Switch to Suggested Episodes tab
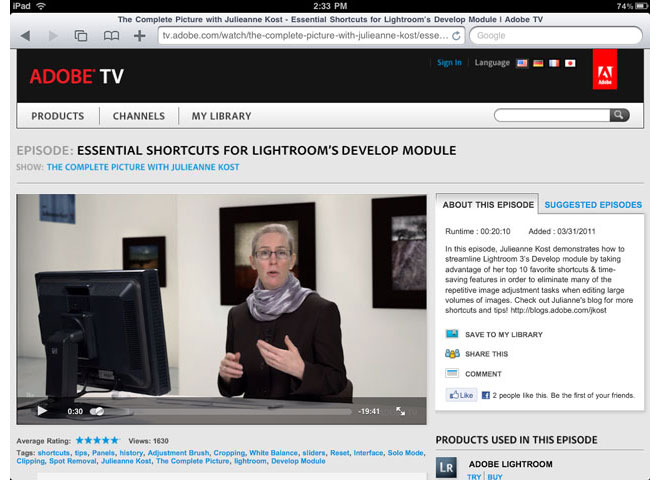This screenshot has height=480, width=660. pyautogui.click(x=593, y=205)
